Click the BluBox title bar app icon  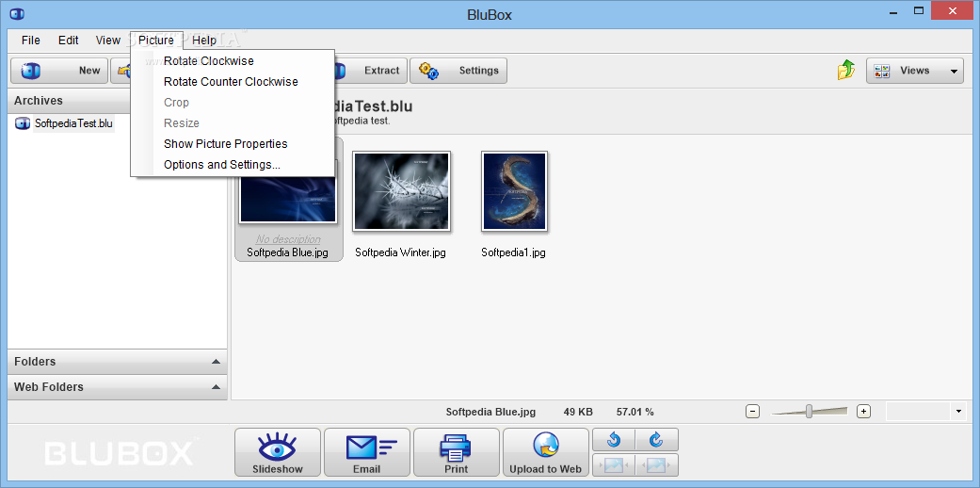pyautogui.click(x=17, y=12)
